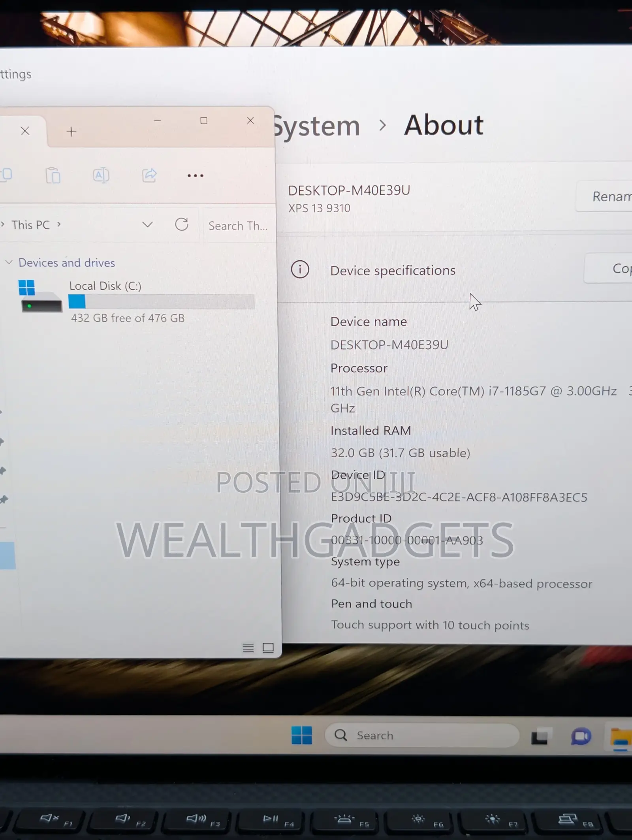Screen dimensions: 632x840
Task: Close the File Explorer window
Action: pyautogui.click(x=250, y=121)
